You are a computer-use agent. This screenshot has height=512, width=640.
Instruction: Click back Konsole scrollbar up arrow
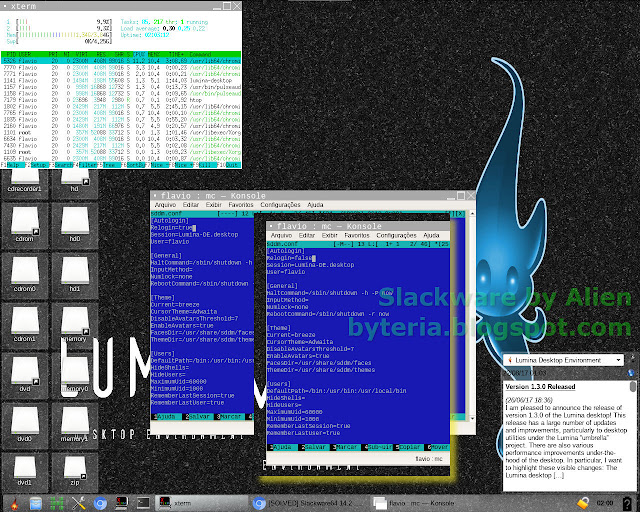click(472, 214)
